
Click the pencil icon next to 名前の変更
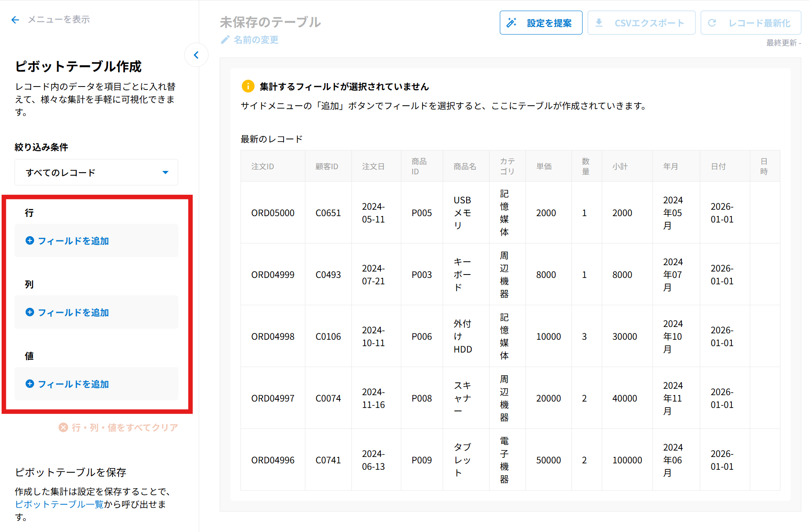point(225,40)
